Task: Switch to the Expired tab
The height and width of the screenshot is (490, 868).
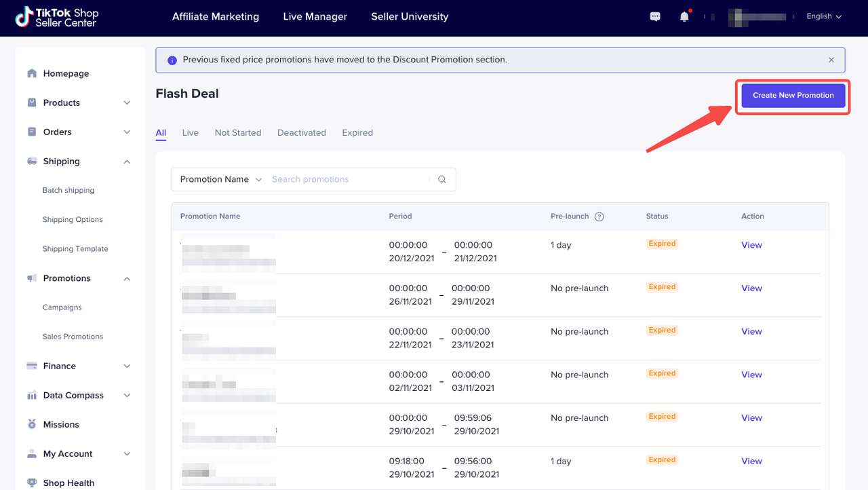Action: tap(357, 133)
